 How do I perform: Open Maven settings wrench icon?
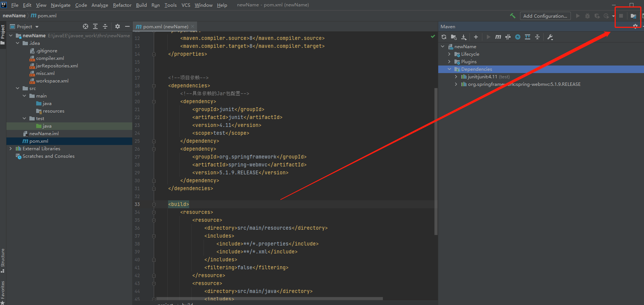point(550,37)
